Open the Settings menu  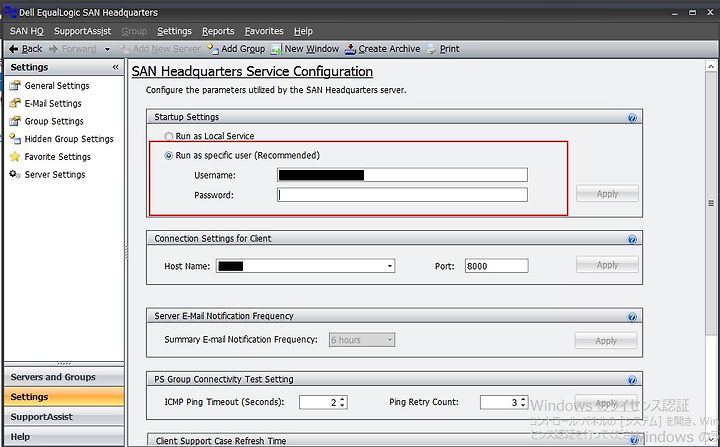(174, 31)
